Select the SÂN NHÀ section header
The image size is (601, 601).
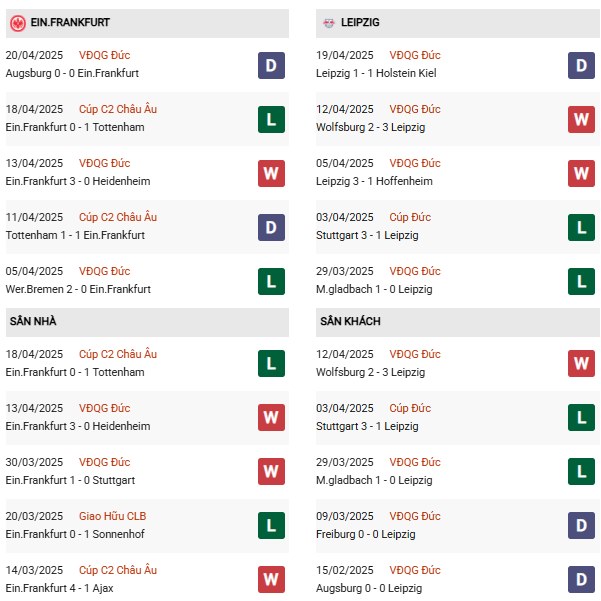[x=34, y=321]
